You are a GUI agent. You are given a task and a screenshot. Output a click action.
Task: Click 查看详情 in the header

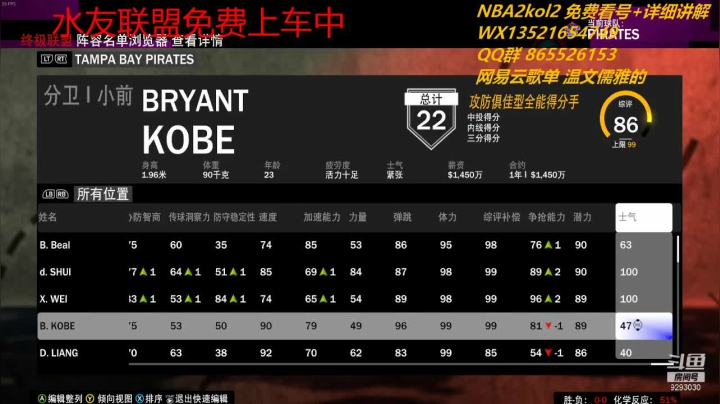[197, 41]
